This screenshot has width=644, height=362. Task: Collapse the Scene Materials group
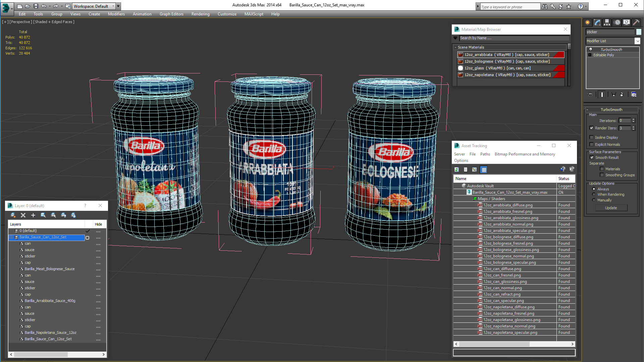coord(455,47)
